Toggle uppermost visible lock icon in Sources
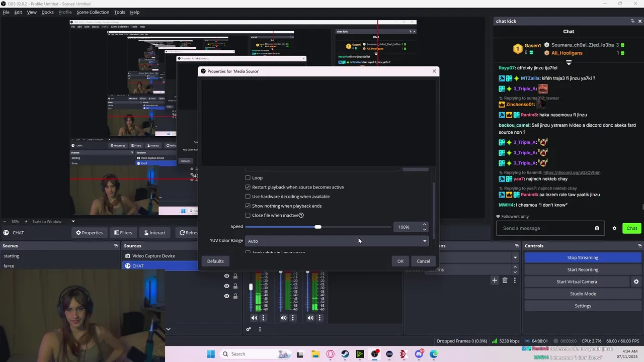Image resolution: width=644 pixels, height=362 pixels. [x=235, y=276]
